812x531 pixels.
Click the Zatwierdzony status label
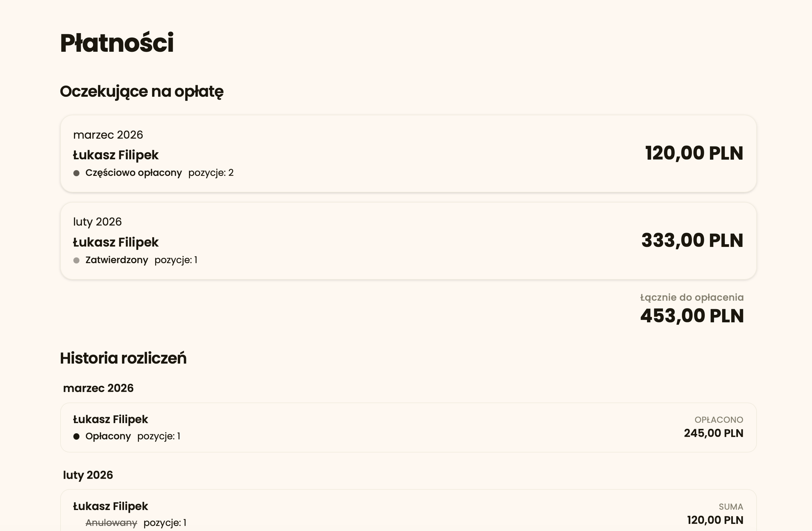coord(117,260)
